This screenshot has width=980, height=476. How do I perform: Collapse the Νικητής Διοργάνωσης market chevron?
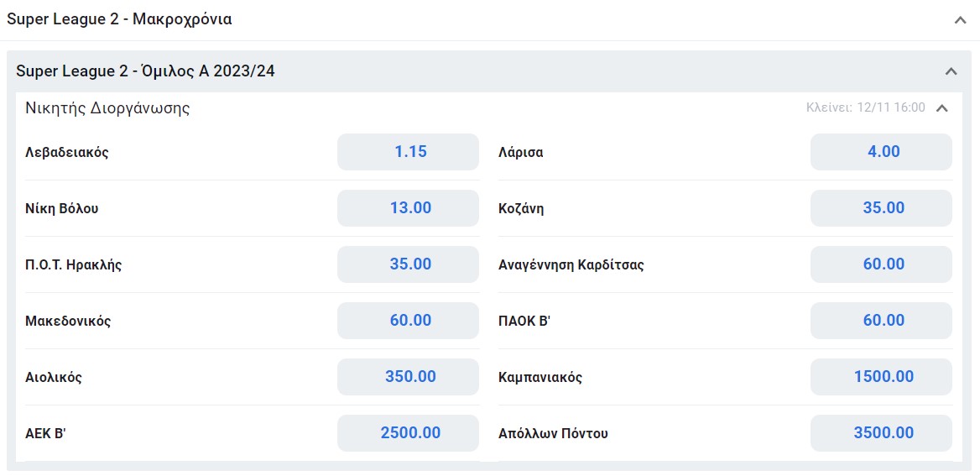click(x=942, y=108)
